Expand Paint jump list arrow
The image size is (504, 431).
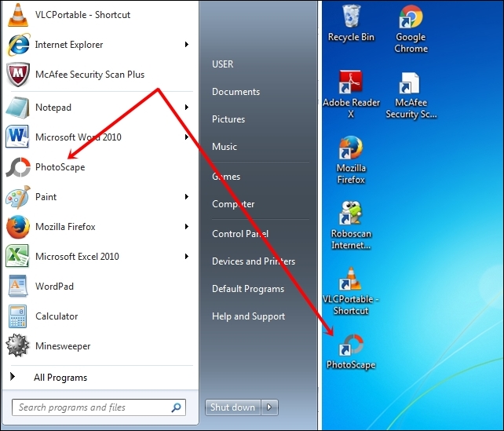pos(186,197)
